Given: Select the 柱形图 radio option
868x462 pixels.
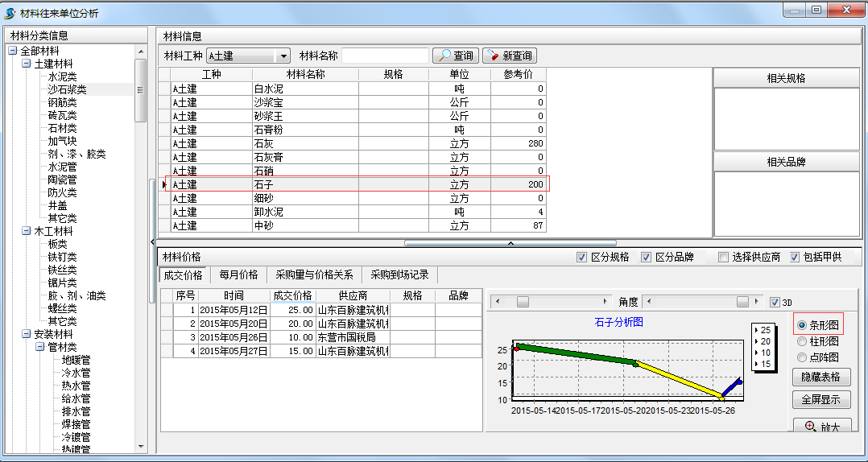Looking at the screenshot, I should click(x=802, y=341).
